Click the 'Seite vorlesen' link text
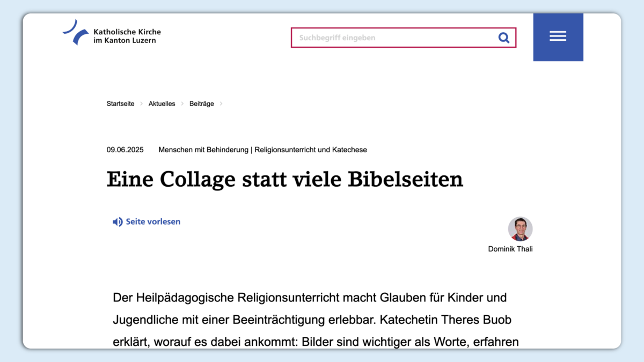This screenshot has width=644, height=362. tap(153, 222)
